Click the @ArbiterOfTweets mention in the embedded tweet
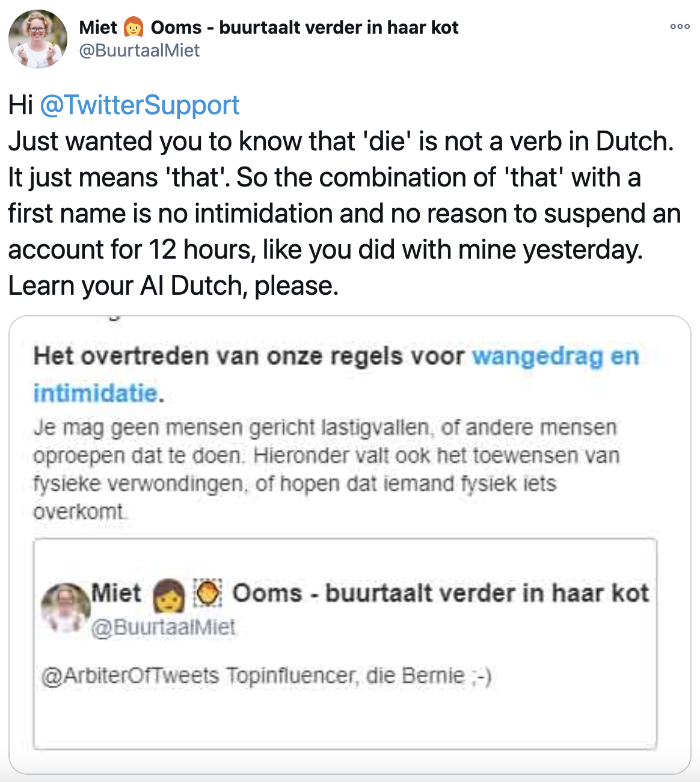This screenshot has height=782, width=700. 130,676
